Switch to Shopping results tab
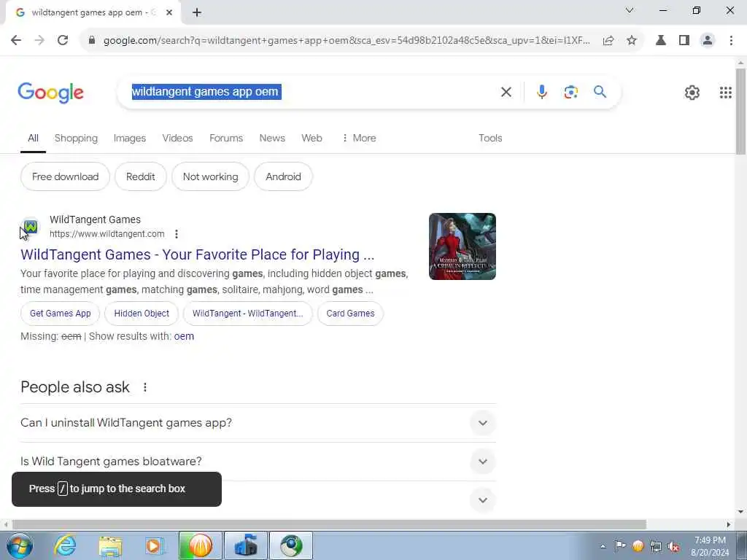This screenshot has height=560, width=747. pyautogui.click(x=76, y=138)
